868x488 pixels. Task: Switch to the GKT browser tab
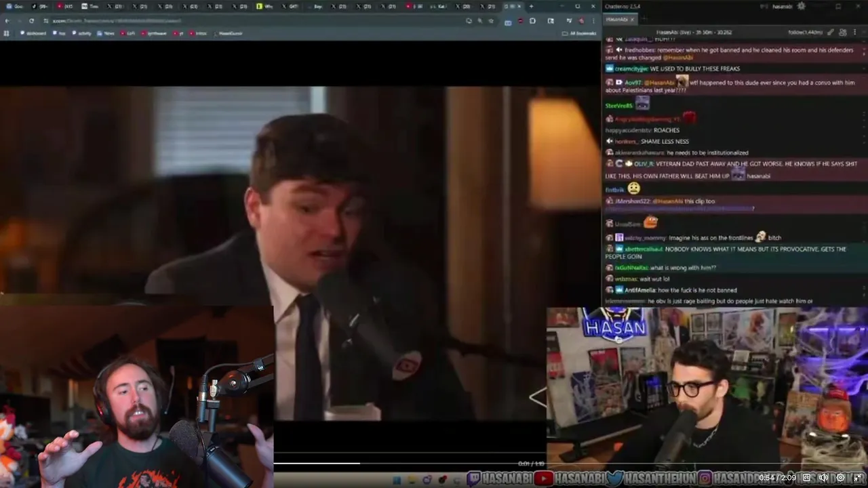click(290, 6)
